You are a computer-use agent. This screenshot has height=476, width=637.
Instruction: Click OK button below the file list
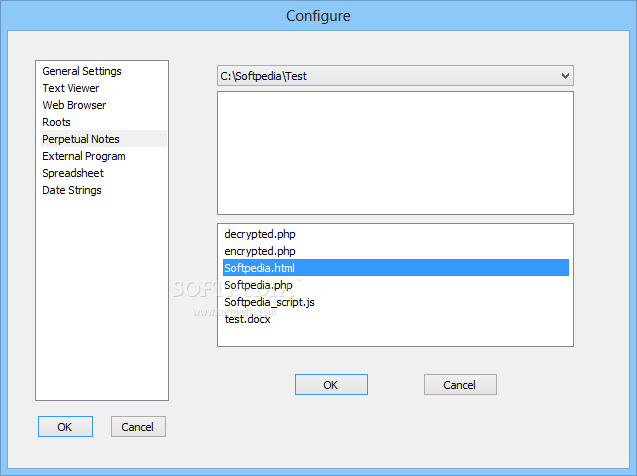pyautogui.click(x=331, y=385)
